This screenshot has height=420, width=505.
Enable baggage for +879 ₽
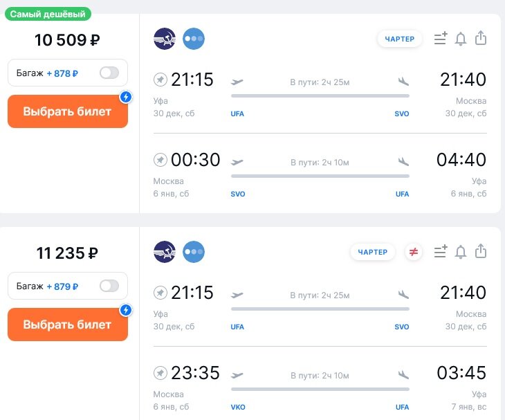click(109, 286)
